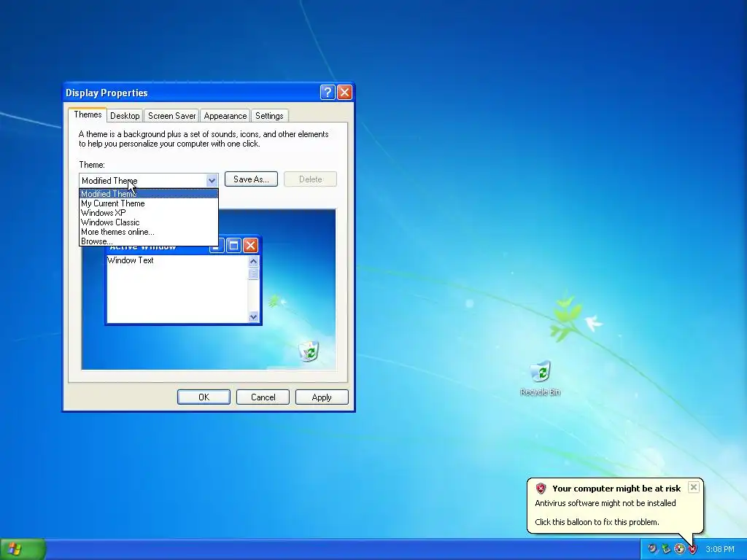Choose Windows XP theme
Image resolution: width=747 pixels, height=560 pixels.
pos(149,213)
